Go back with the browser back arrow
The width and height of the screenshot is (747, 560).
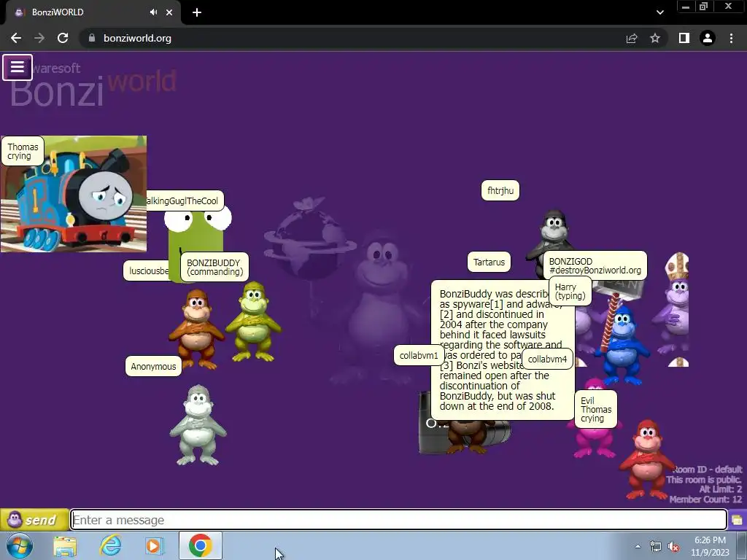point(16,38)
